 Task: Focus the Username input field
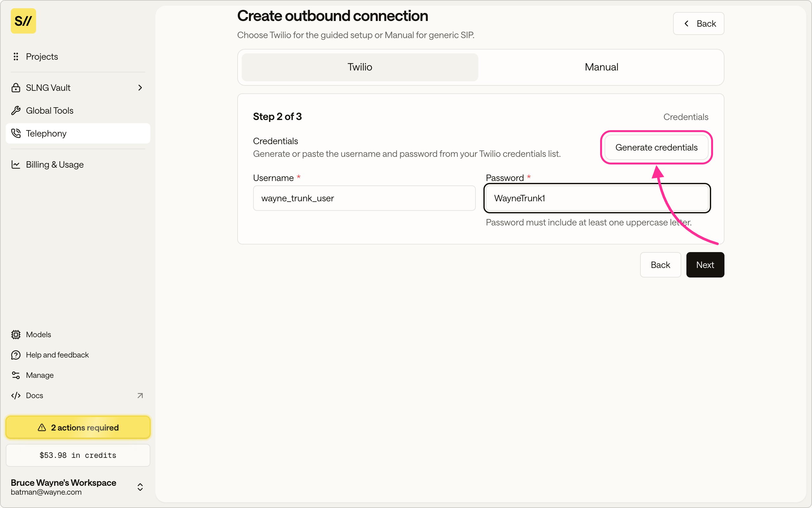[364, 198]
